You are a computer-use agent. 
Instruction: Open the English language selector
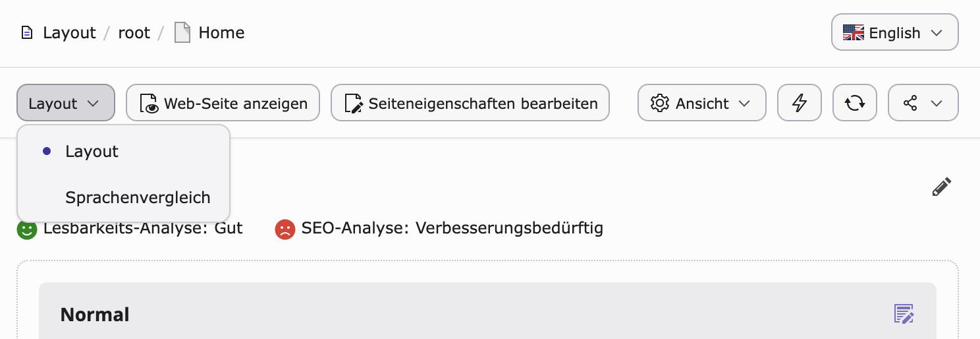[895, 32]
